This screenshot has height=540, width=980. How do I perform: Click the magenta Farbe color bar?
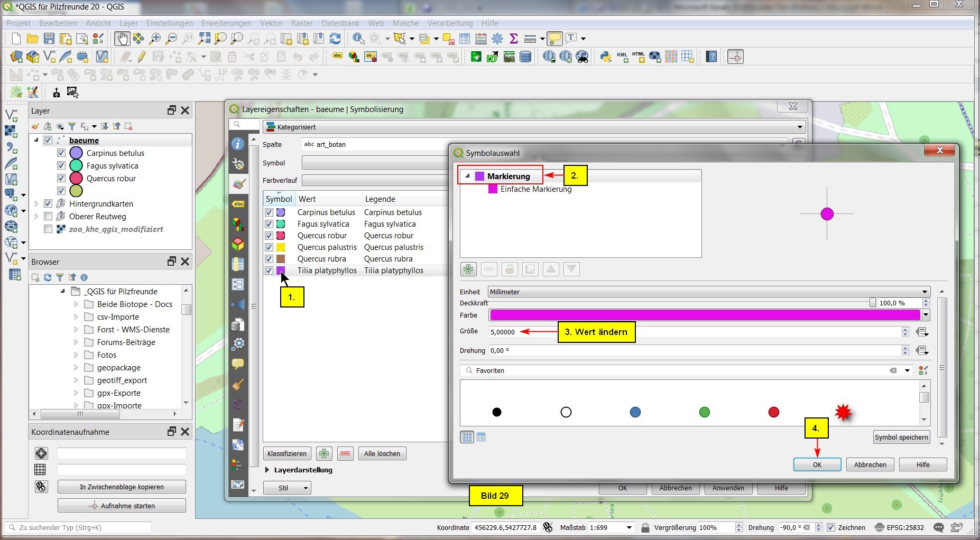pyautogui.click(x=704, y=315)
